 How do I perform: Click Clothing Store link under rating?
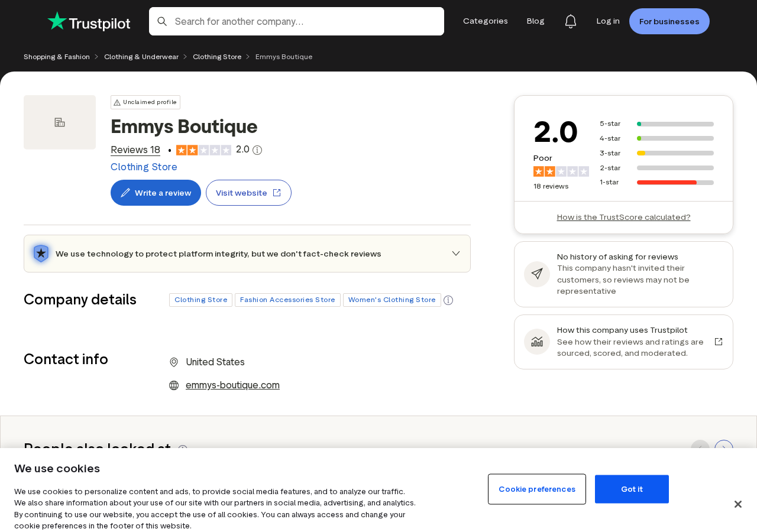point(144,167)
